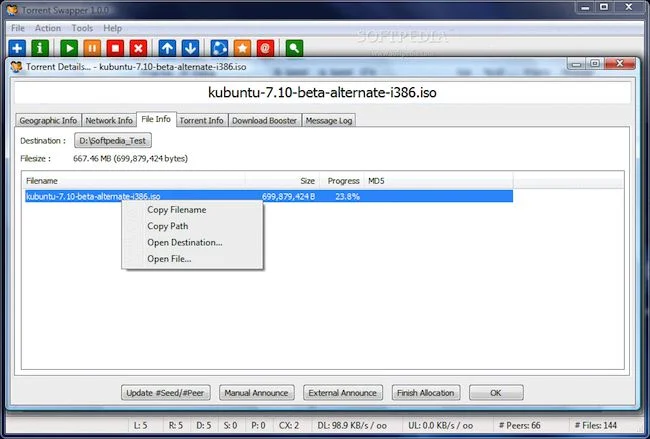Click the orange star icon
This screenshot has width=650, height=439.
tap(242, 48)
